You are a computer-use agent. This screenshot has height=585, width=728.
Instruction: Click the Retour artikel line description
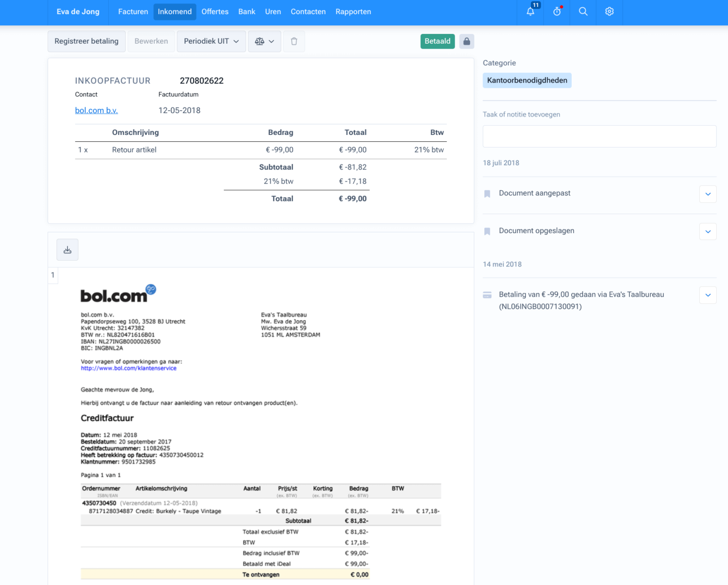point(134,150)
